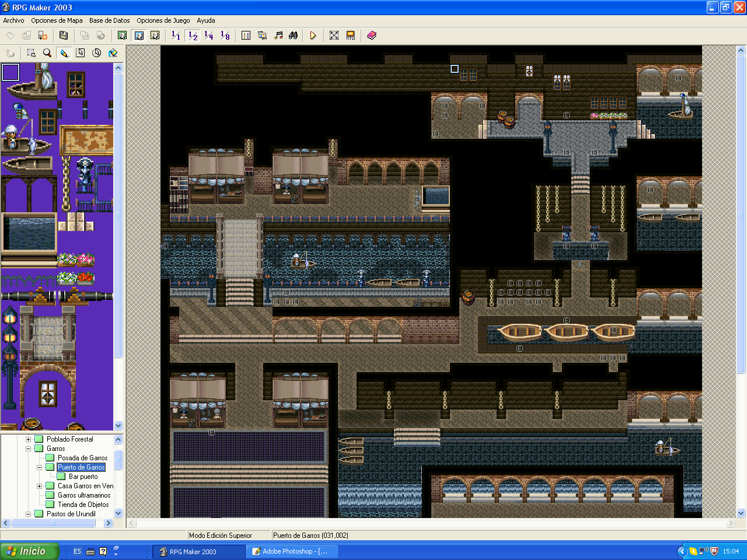Set map zoom to 1/4 scale
This screenshot has width=747, height=560.
(209, 36)
